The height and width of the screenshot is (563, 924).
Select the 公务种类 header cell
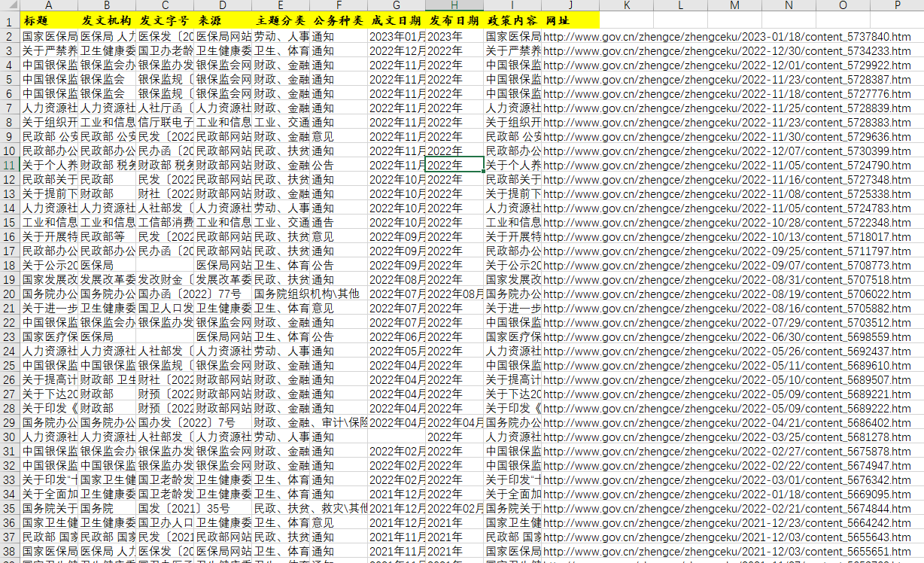click(x=339, y=20)
